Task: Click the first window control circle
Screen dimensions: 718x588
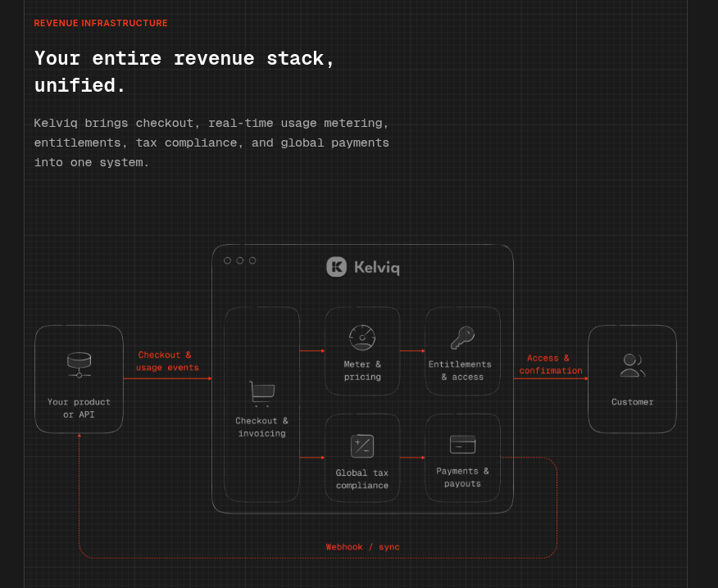Action: tap(227, 260)
